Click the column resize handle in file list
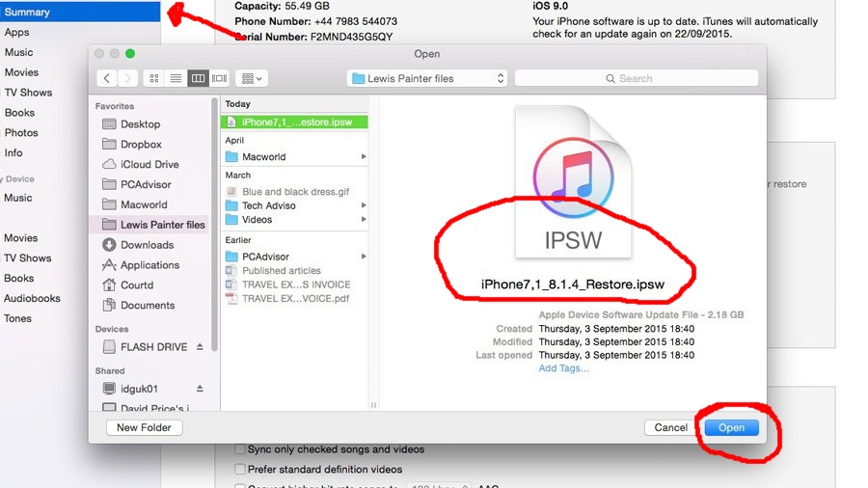 click(373, 405)
